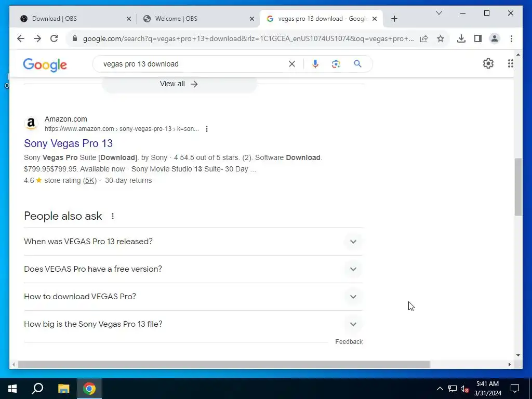Click the Chrome taskbar icon
The image size is (532, 399).
tap(89, 389)
